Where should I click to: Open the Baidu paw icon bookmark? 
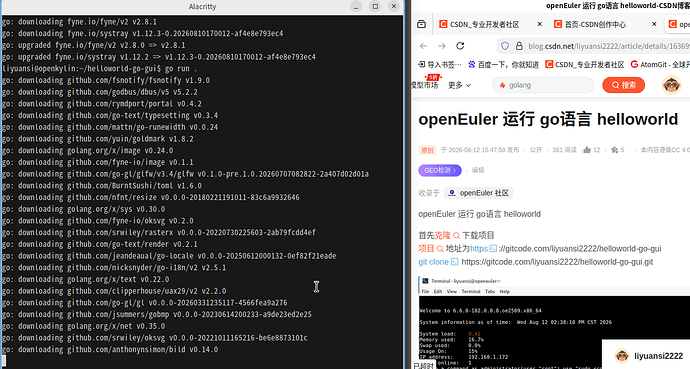[x=472, y=65]
